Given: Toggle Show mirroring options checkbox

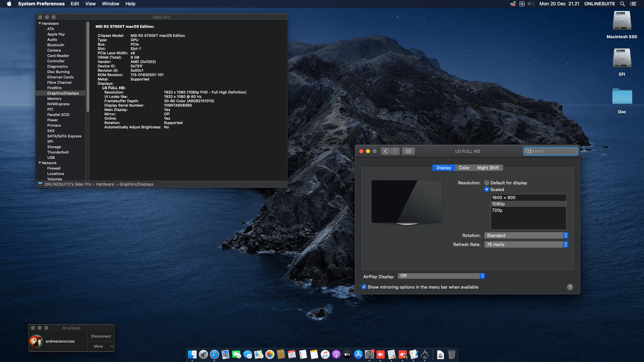Looking at the screenshot, I should [x=364, y=287].
